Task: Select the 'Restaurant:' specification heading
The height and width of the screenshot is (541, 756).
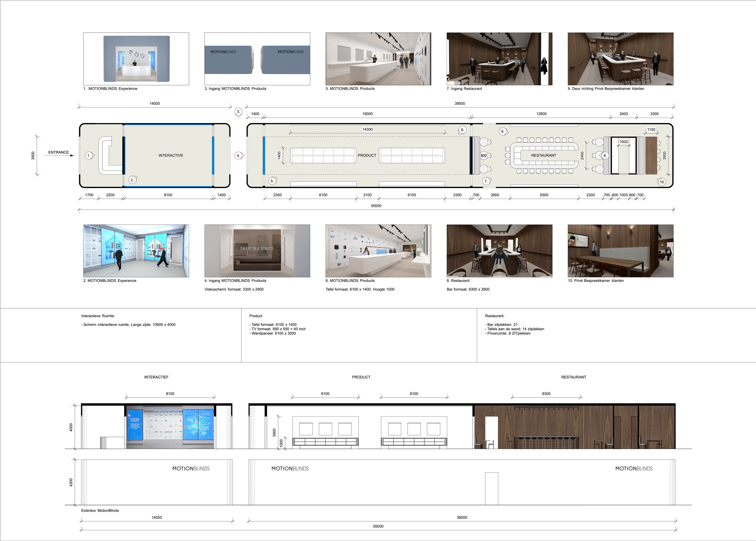Action: (x=495, y=316)
